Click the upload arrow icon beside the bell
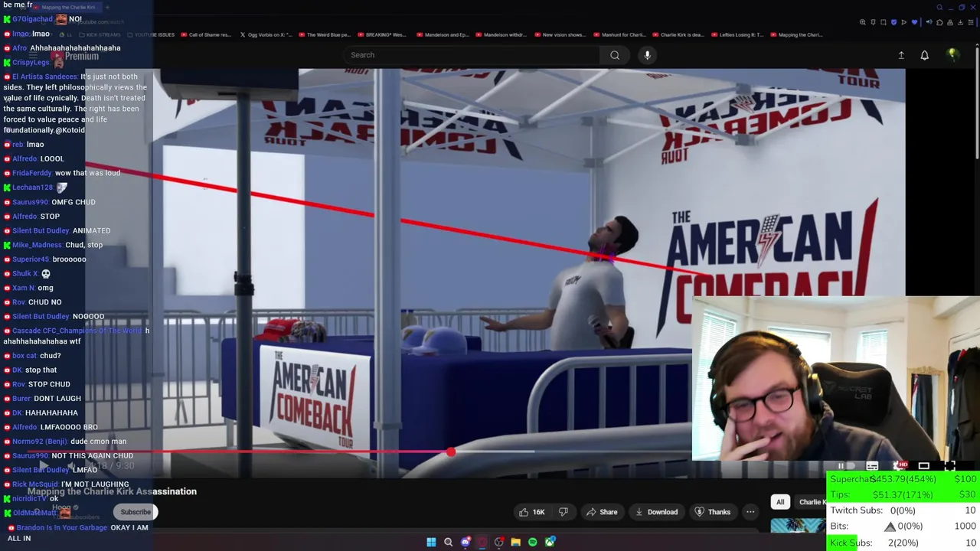This screenshot has width=980, height=551. 901,55
